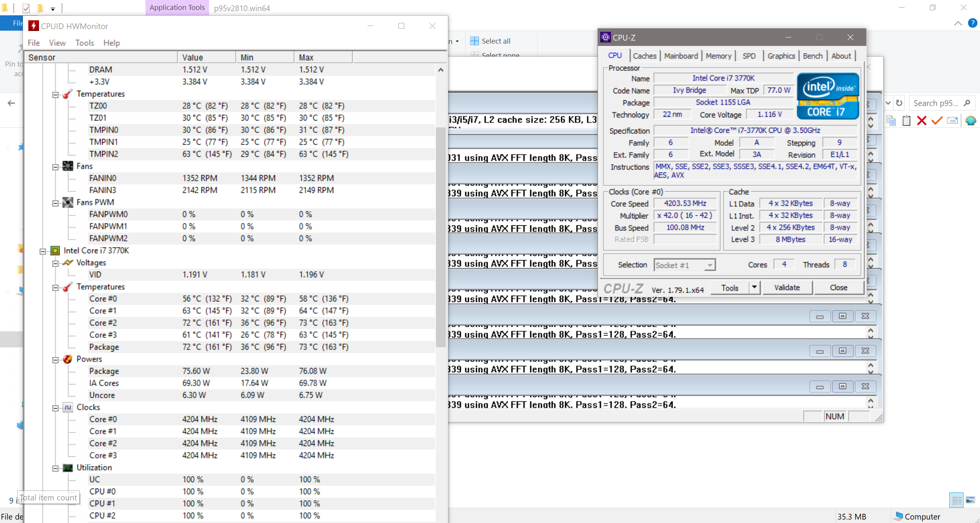
Task: Click the flame icon beside Powers
Action: [x=68, y=359]
